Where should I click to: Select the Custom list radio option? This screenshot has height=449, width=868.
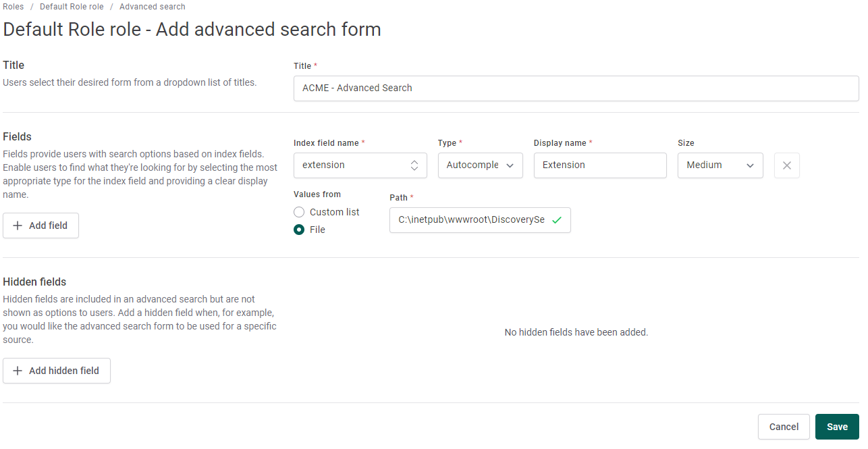pyautogui.click(x=299, y=212)
